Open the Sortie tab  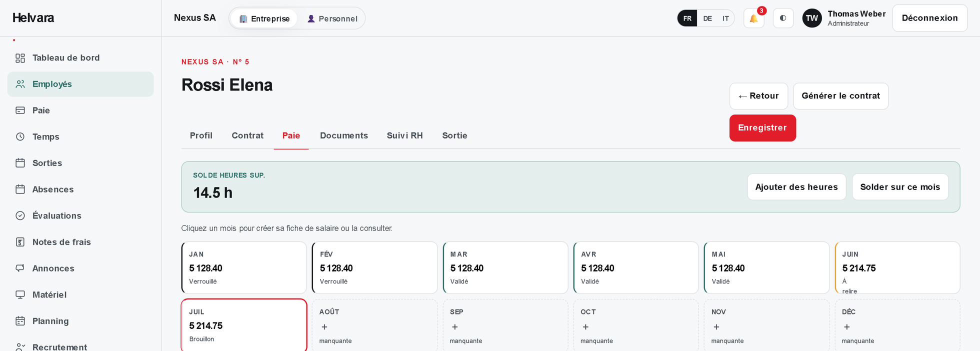(454, 135)
